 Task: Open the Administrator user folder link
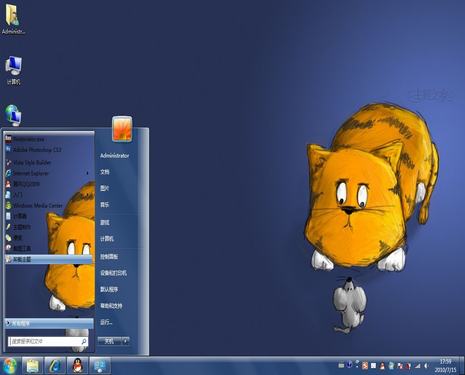coord(114,156)
